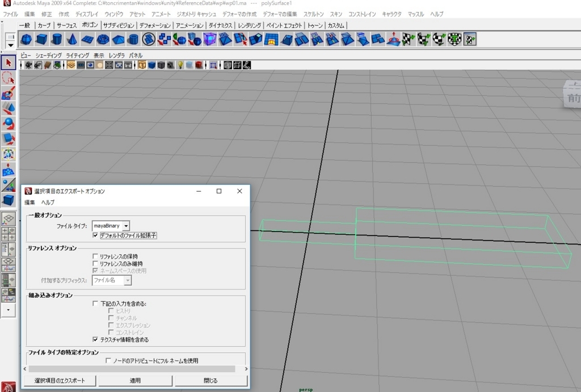Toggle the ヒストリ checkbox
The height and width of the screenshot is (392, 581).
(111, 310)
